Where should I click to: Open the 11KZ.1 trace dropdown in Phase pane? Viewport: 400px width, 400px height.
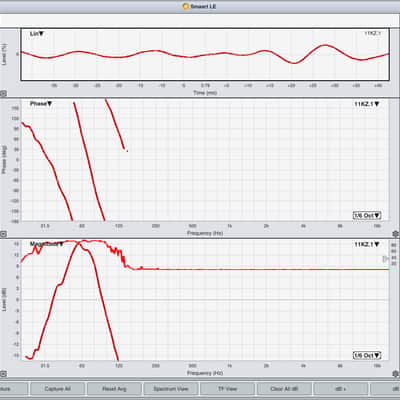pos(367,104)
